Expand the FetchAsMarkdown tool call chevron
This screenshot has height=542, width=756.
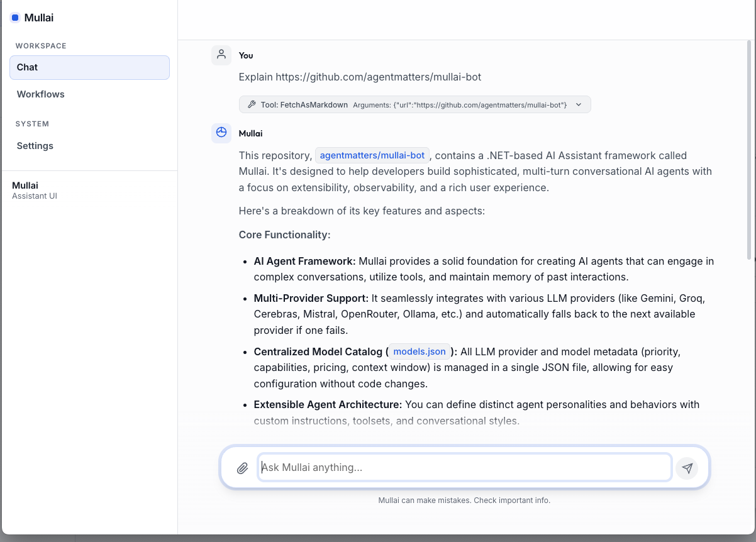click(579, 105)
